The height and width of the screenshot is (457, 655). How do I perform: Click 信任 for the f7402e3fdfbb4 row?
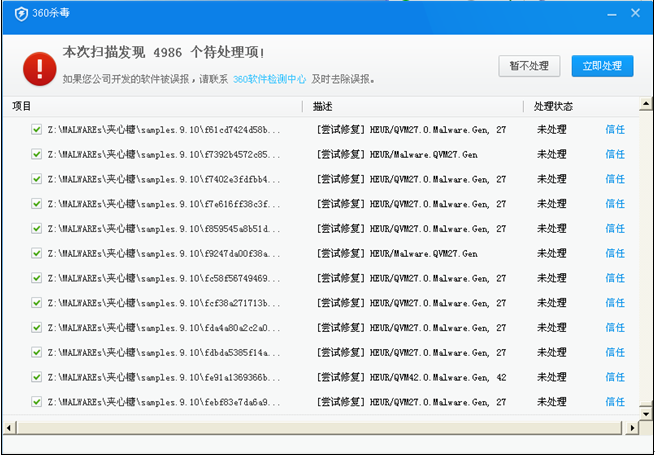615,179
